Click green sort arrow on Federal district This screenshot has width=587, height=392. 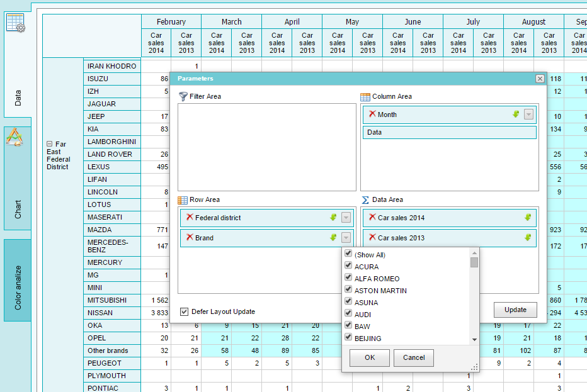pos(333,217)
